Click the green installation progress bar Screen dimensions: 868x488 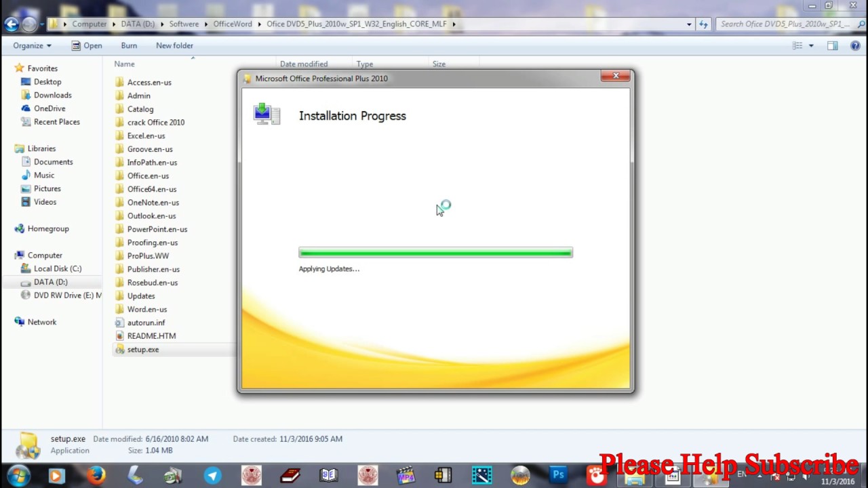coord(435,253)
